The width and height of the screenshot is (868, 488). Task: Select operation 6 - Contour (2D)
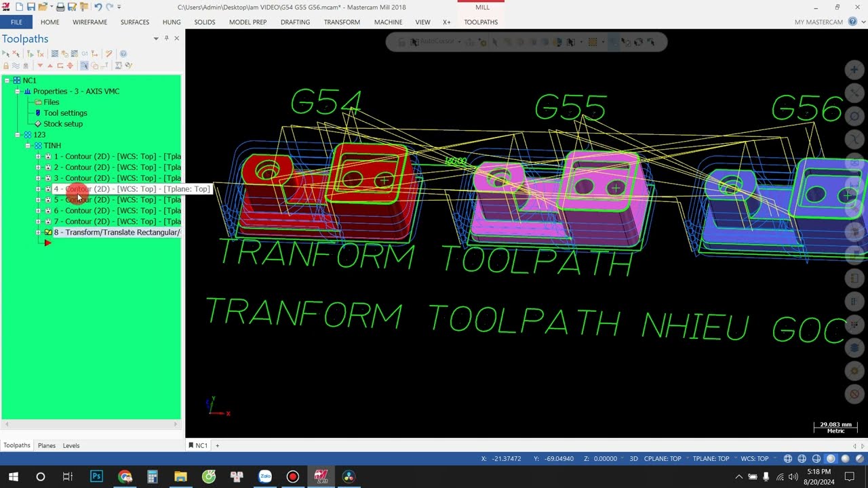117,211
